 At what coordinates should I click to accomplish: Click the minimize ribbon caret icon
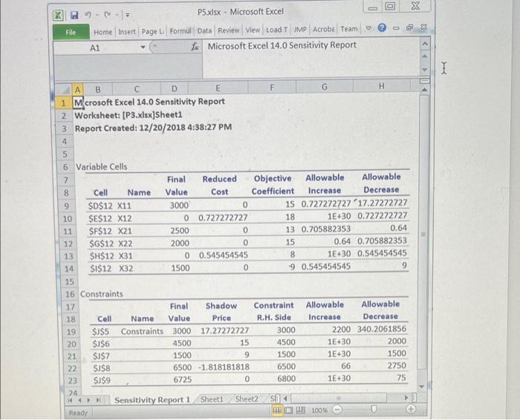pyautogui.click(x=368, y=28)
